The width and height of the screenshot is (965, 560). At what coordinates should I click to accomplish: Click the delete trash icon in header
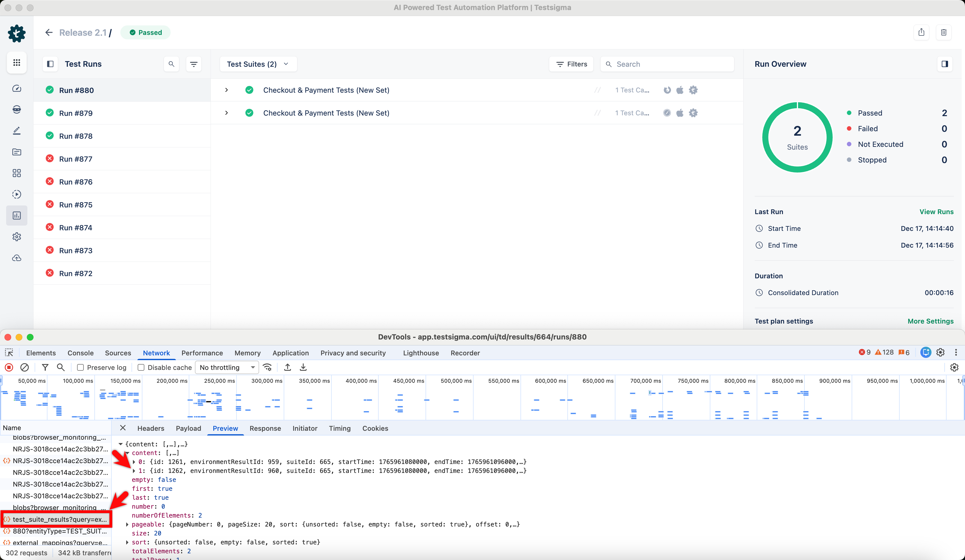click(943, 33)
